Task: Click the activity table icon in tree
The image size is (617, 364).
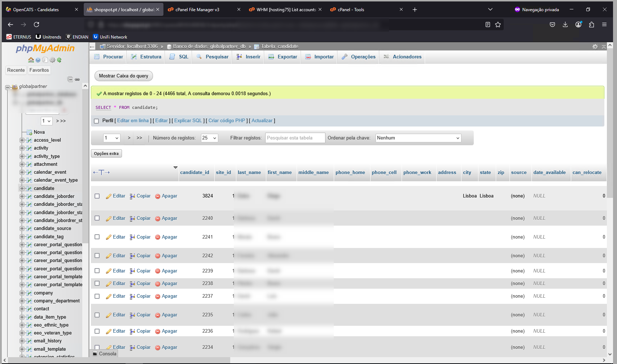Action: pos(29,148)
